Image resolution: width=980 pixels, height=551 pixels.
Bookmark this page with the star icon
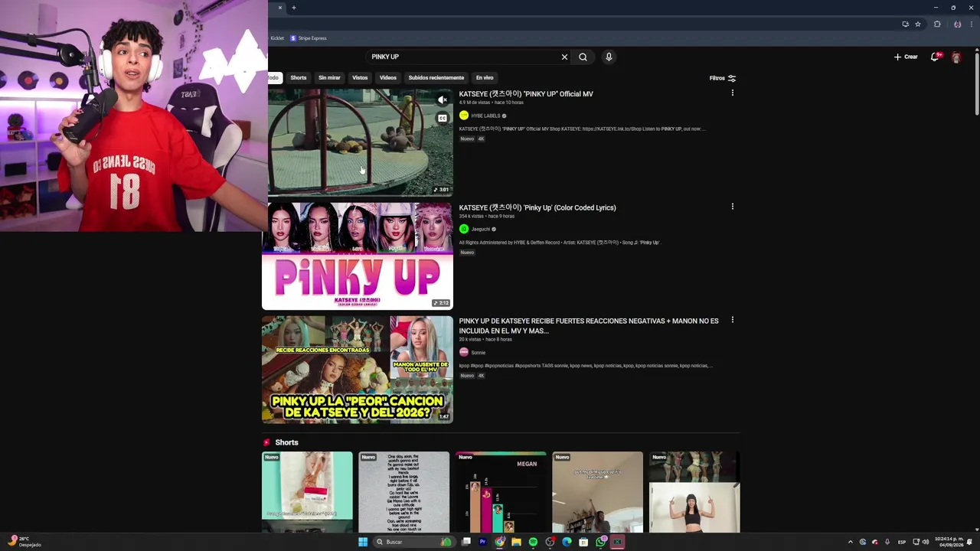918,24
